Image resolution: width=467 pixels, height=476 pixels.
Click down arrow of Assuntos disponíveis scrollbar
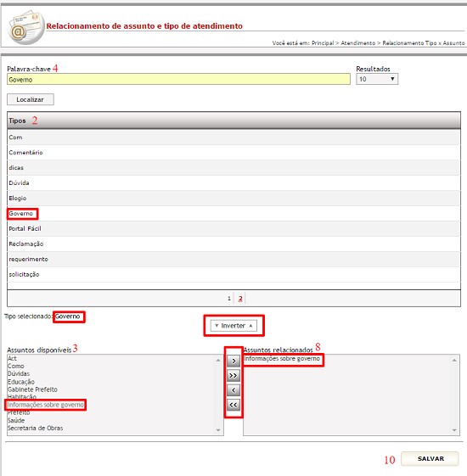click(x=218, y=430)
